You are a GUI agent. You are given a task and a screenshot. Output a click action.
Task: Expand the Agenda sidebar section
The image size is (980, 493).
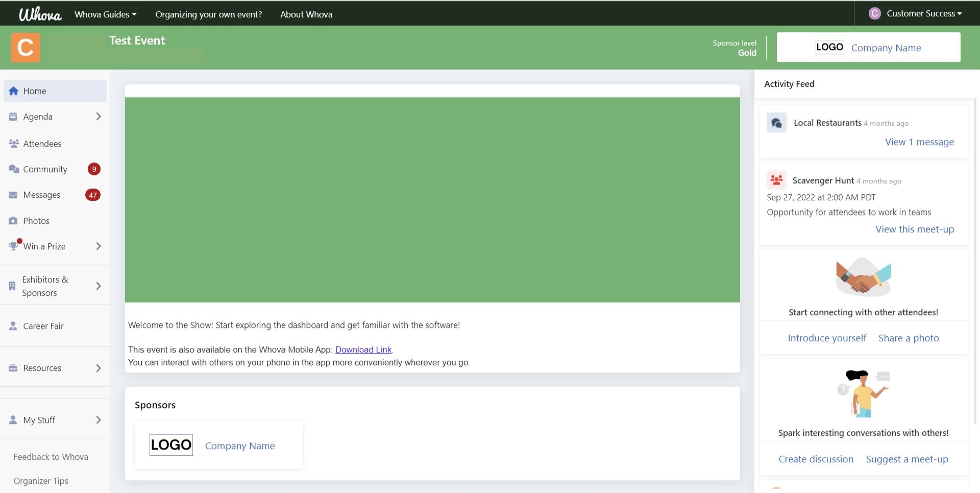(x=99, y=116)
